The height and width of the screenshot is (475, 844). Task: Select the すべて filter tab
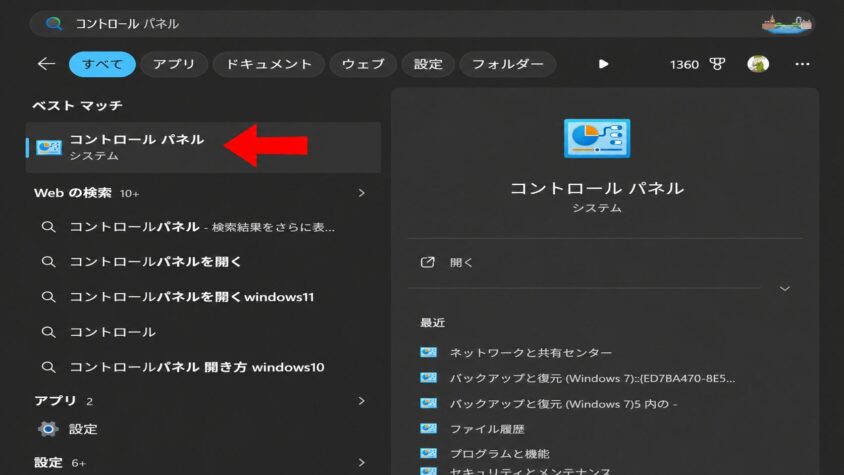(x=102, y=64)
